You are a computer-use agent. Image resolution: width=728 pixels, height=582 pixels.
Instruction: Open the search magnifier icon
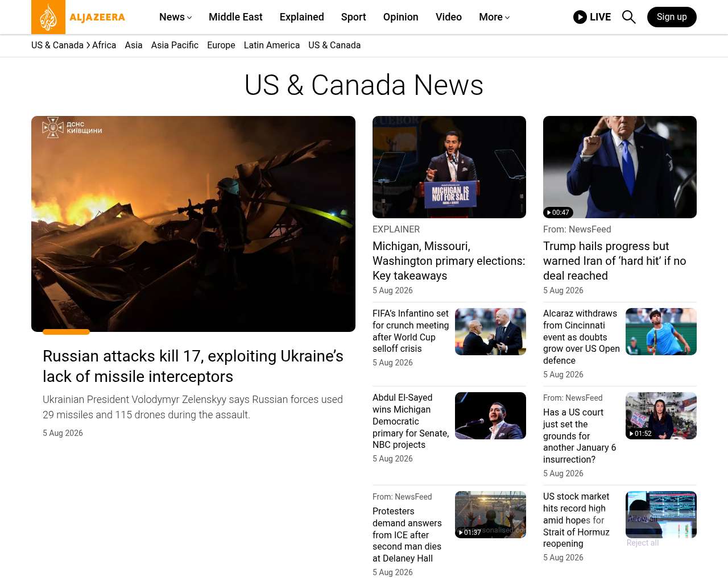click(628, 17)
